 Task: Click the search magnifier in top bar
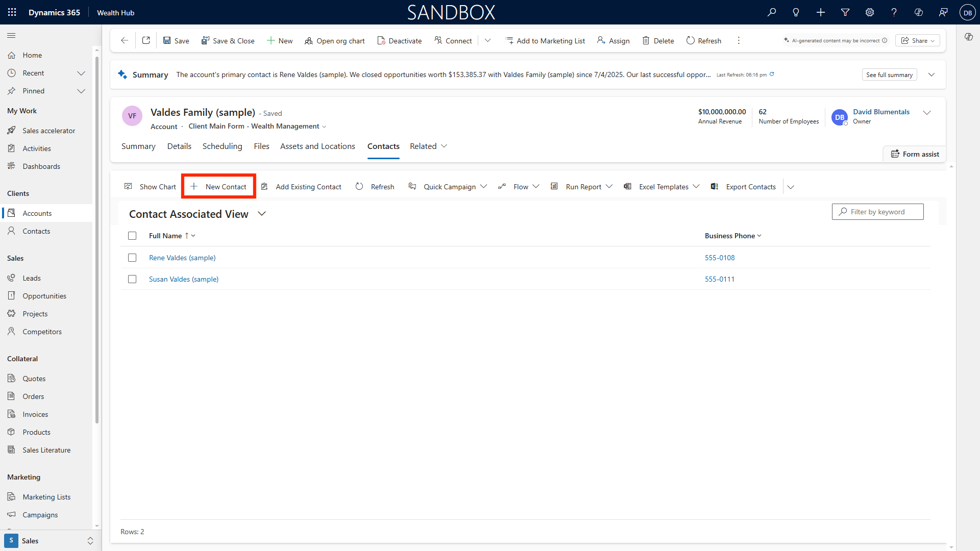click(772, 12)
